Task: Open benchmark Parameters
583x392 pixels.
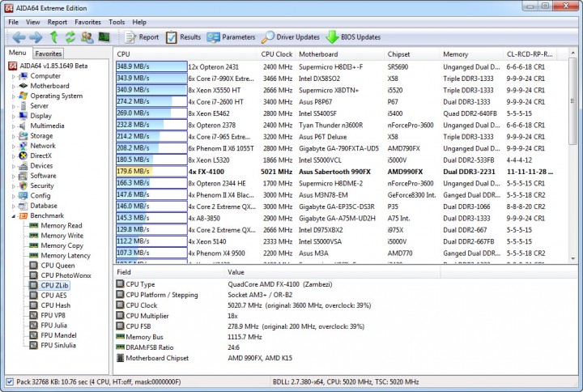Action: (231, 37)
